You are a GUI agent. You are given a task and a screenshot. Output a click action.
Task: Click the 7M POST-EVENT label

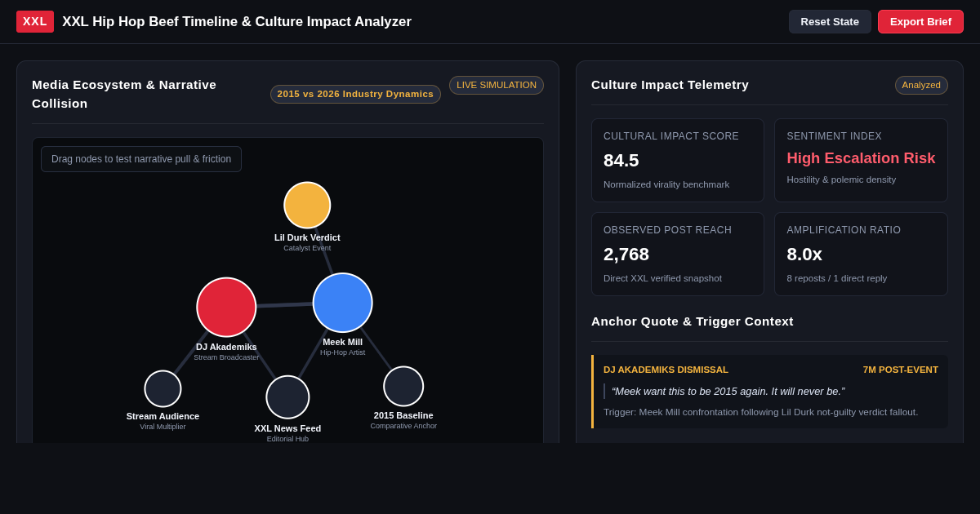[x=901, y=370]
